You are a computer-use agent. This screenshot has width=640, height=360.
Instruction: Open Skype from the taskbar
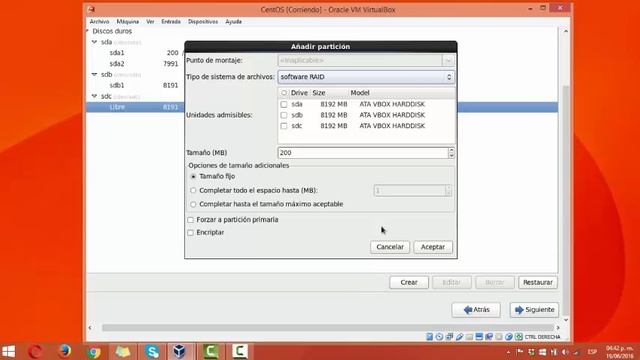pos(152,351)
